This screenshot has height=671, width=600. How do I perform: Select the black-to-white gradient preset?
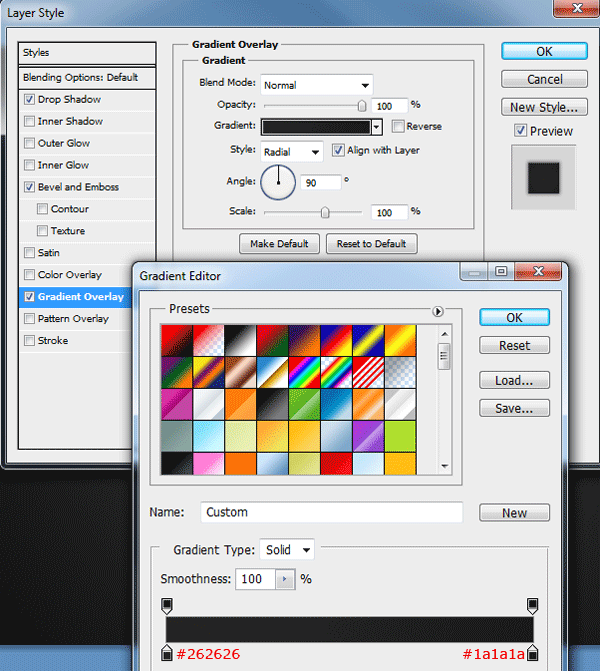point(240,340)
